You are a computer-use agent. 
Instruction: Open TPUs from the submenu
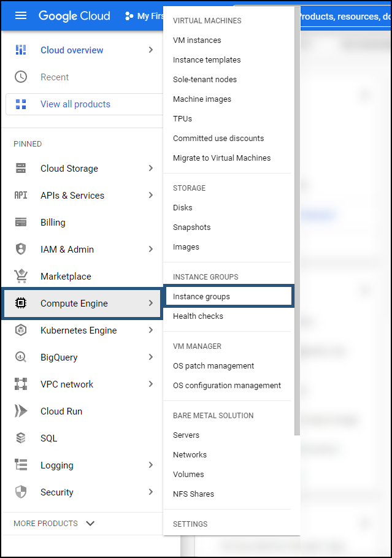click(x=182, y=118)
